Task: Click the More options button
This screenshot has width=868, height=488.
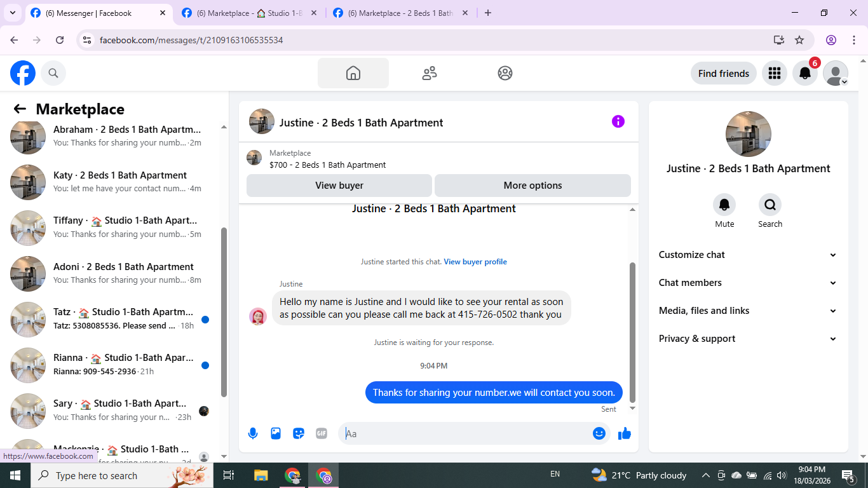Action: tap(532, 186)
